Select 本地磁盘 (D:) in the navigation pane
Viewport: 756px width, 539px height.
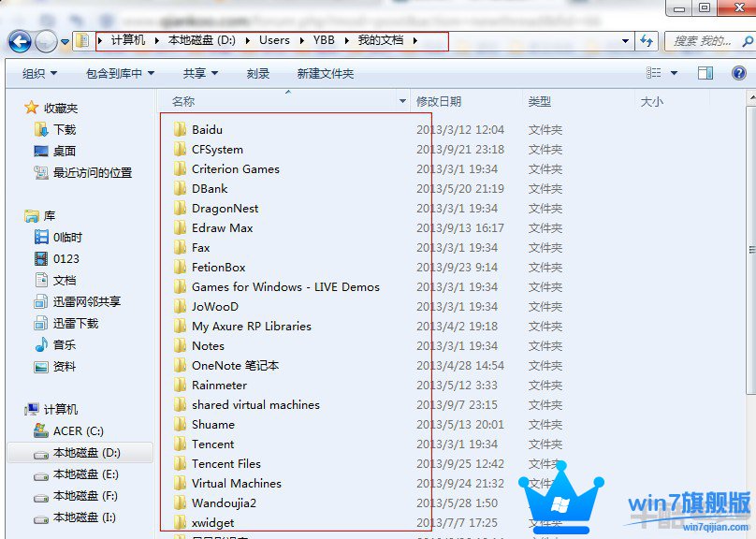77,453
